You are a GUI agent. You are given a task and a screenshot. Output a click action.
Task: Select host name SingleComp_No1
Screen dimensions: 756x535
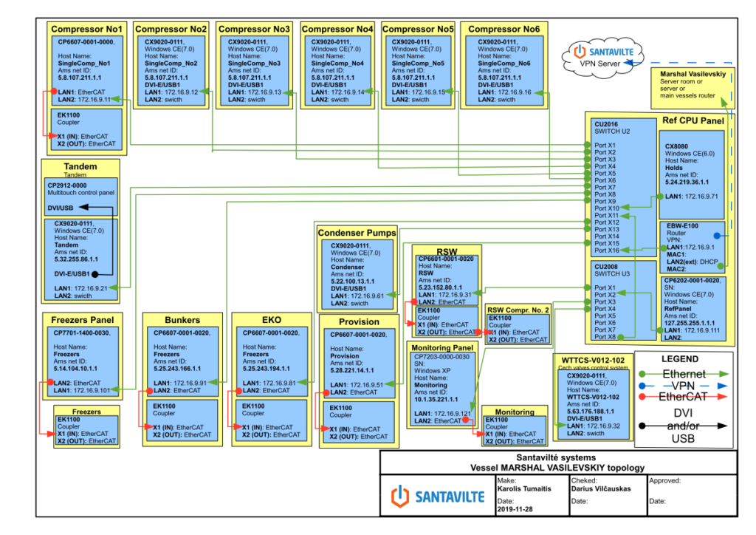(84, 64)
